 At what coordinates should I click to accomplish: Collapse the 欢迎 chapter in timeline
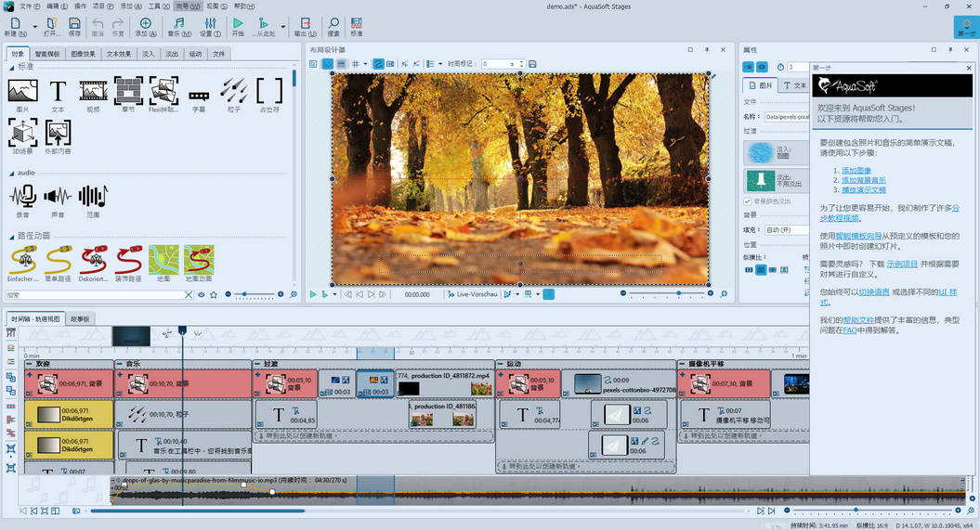click(29, 364)
